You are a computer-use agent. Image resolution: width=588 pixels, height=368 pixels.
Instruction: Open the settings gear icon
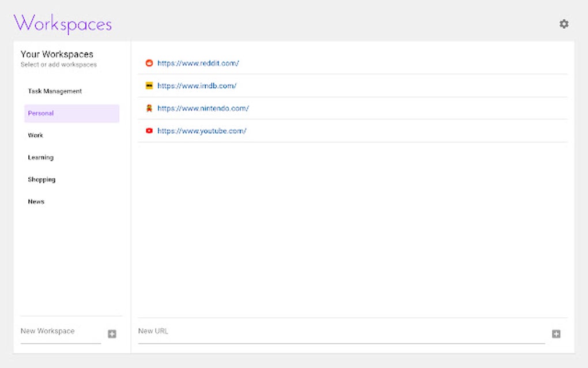pos(564,24)
